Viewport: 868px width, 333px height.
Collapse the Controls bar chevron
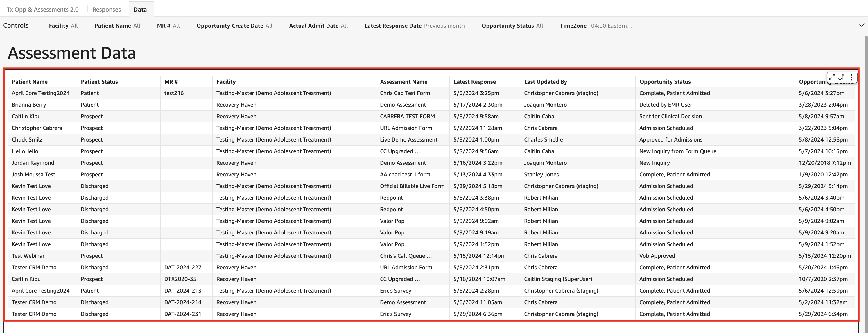click(861, 25)
